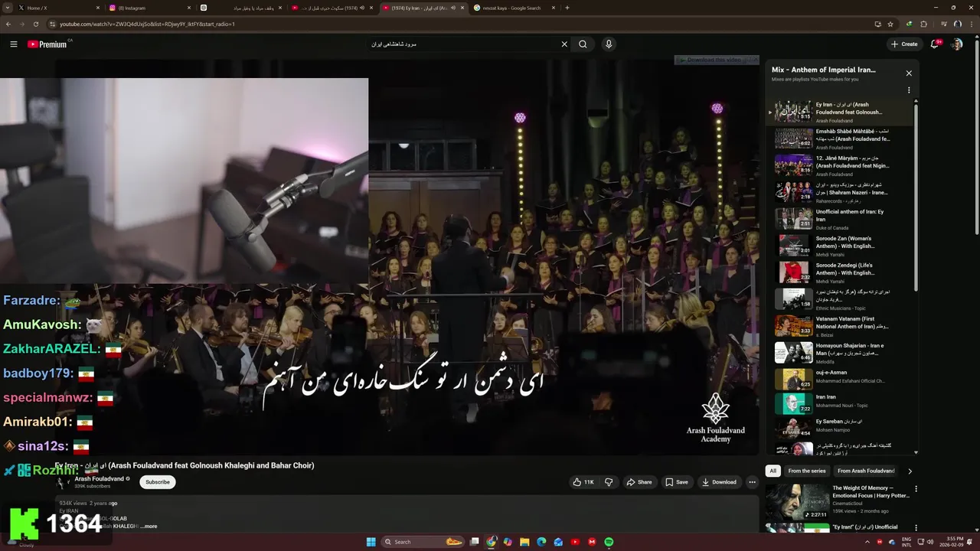The width and height of the screenshot is (980, 551).
Task: Show next filter chips arrow
Action: click(910, 471)
